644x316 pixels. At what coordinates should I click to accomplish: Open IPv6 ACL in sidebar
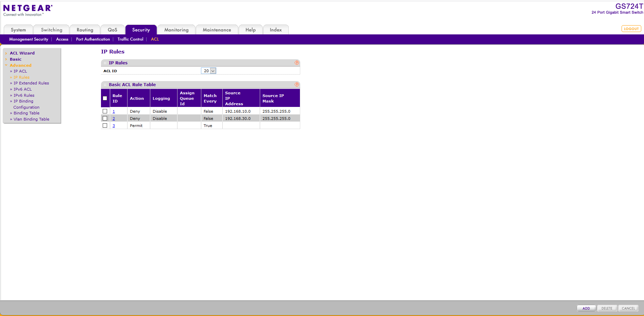click(22, 89)
